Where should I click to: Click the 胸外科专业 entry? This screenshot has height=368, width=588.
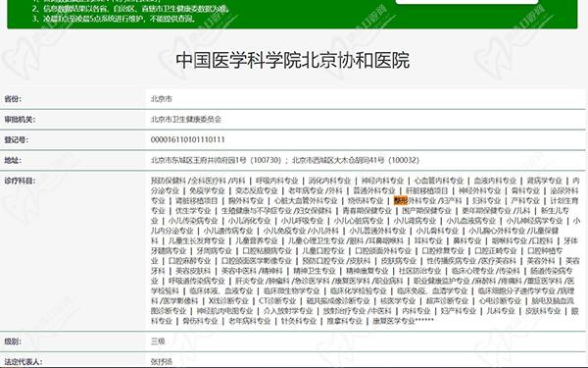pyautogui.click(x=246, y=201)
